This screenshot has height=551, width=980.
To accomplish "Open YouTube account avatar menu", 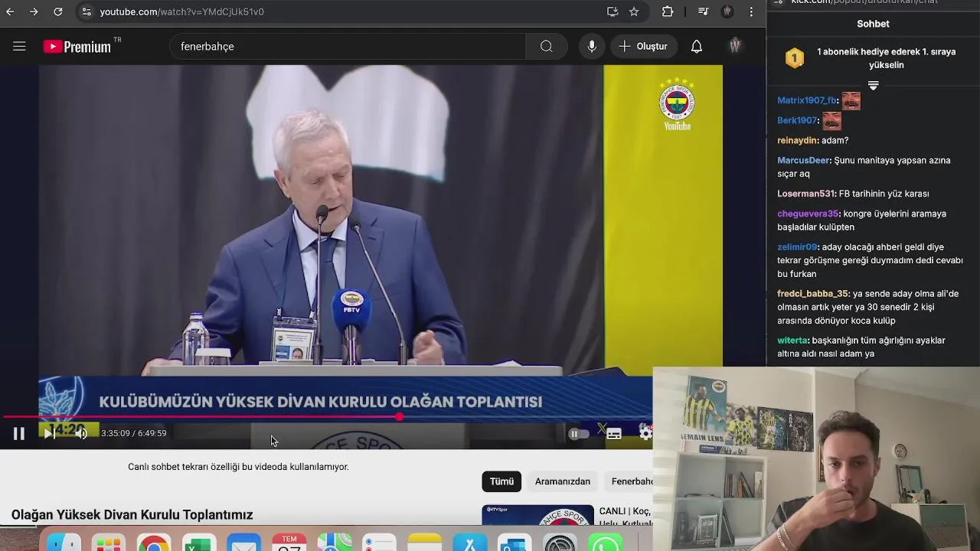I will click(735, 47).
